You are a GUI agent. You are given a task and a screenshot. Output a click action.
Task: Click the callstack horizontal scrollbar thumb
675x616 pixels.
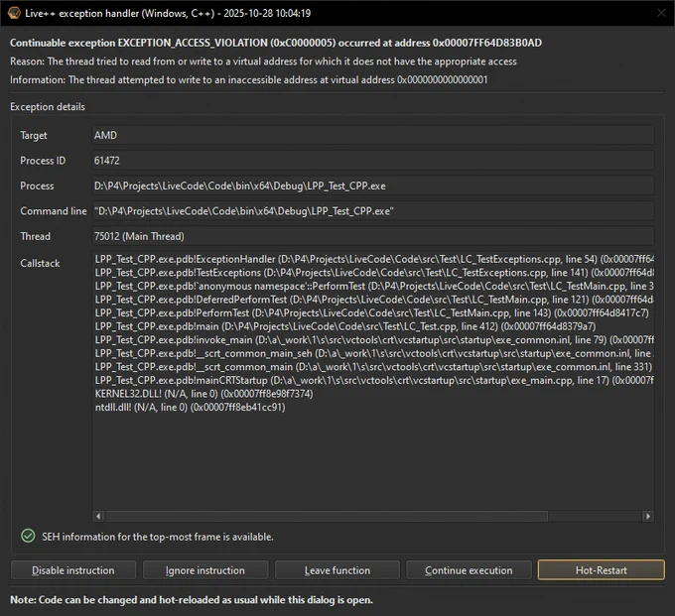tap(327, 516)
